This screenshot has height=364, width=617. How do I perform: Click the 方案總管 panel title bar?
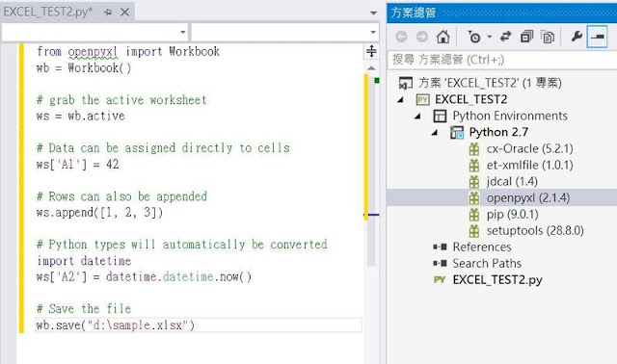pos(502,13)
